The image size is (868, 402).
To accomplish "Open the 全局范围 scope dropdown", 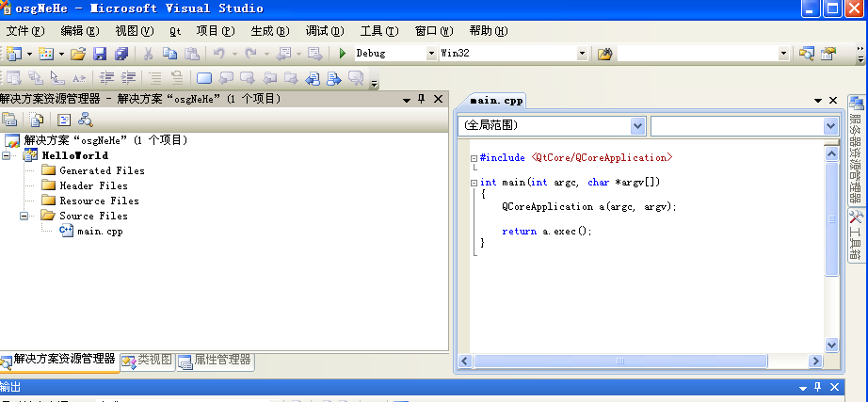I will tap(637, 126).
